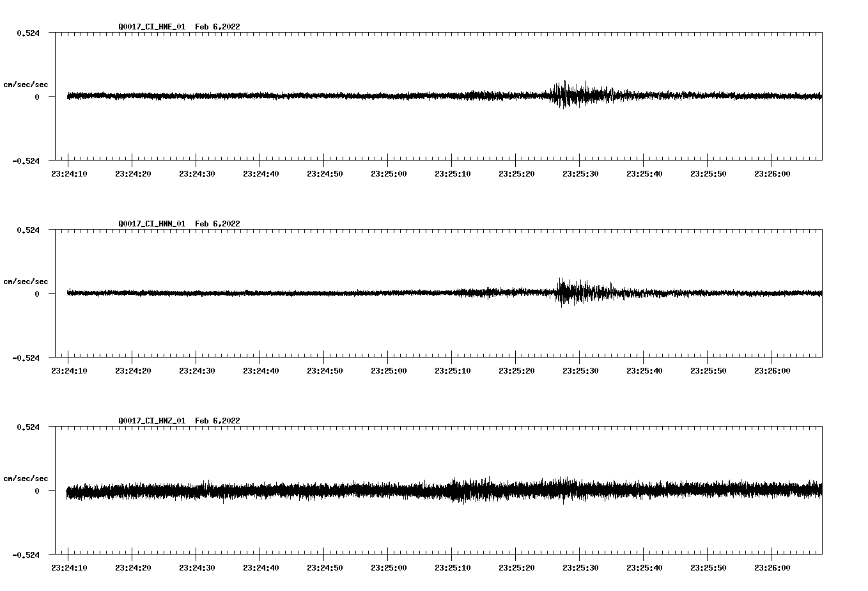
Task: Click the 23:25:00 time label under HNZ plot
Action: click(x=389, y=568)
